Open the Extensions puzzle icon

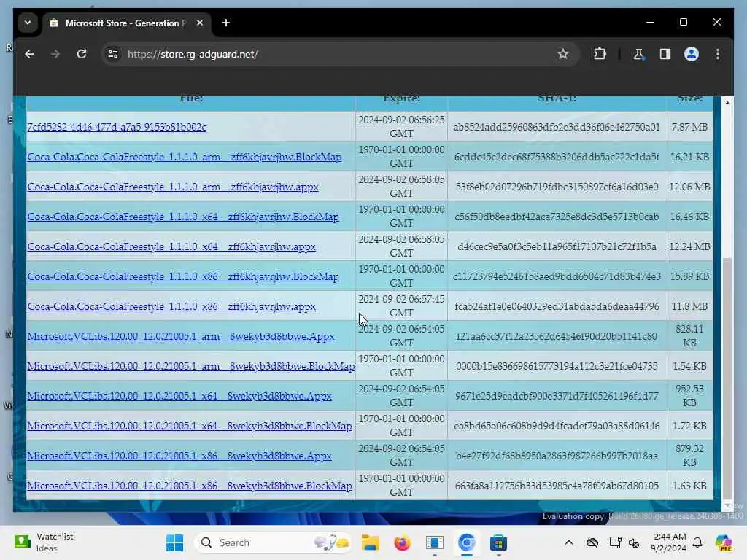600,54
